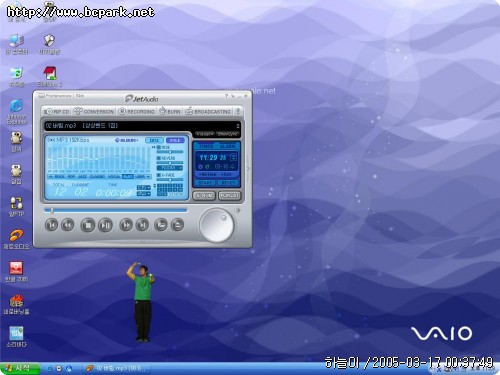Expand the side panel arrow on JetAudio

point(248,169)
